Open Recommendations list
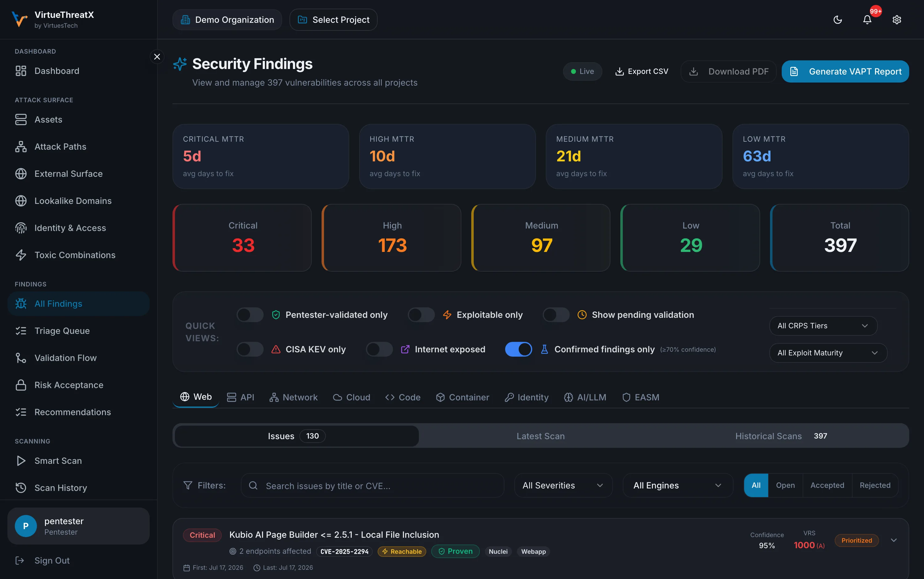Viewport: 924px width, 579px height. pos(78,412)
